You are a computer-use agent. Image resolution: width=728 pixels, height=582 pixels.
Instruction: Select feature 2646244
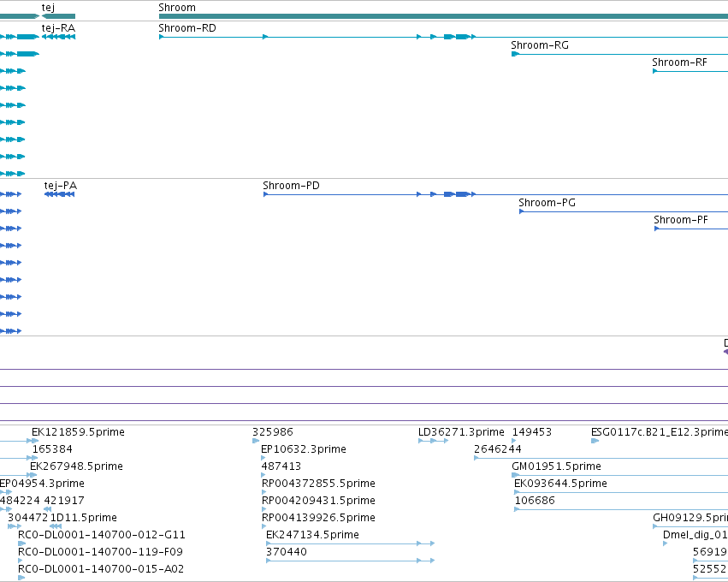498,449
